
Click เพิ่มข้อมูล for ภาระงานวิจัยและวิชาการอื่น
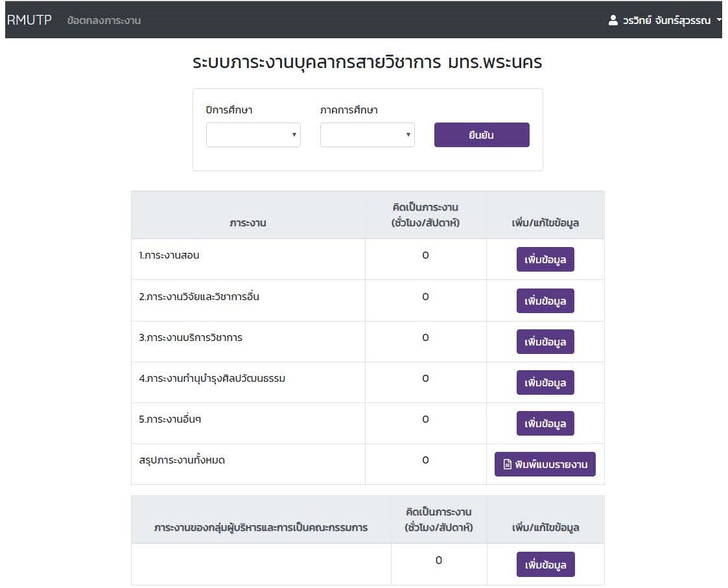(545, 301)
